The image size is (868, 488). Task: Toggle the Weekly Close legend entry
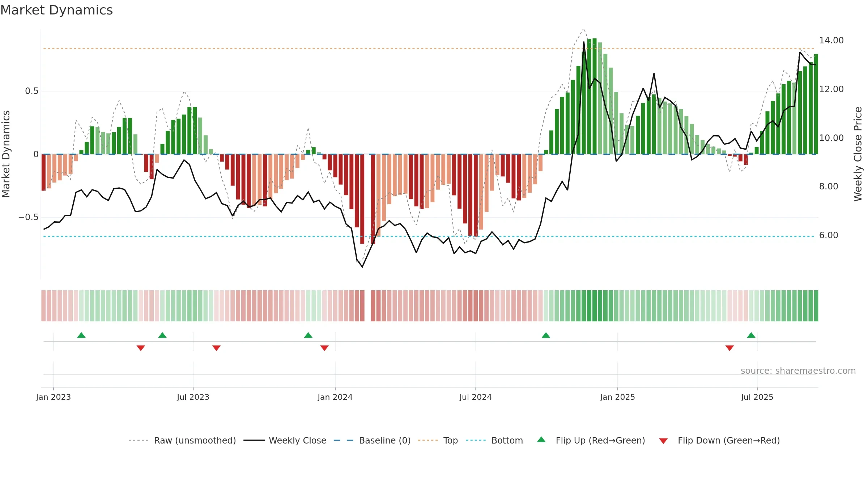[285, 440]
